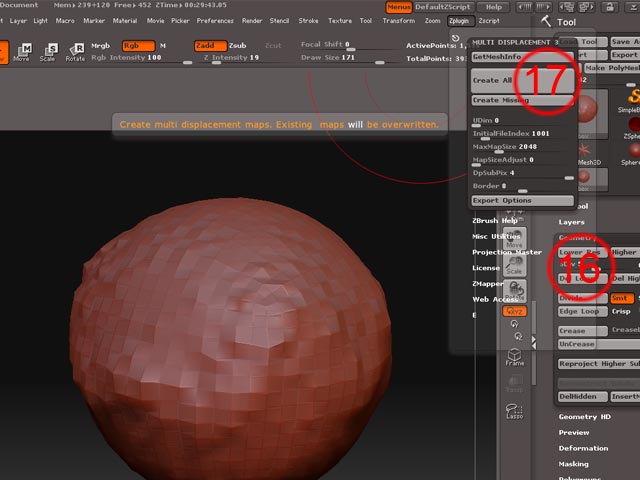This screenshot has height=480, width=640.
Task: Toggle Zadd sculpt mode
Action: [210, 46]
